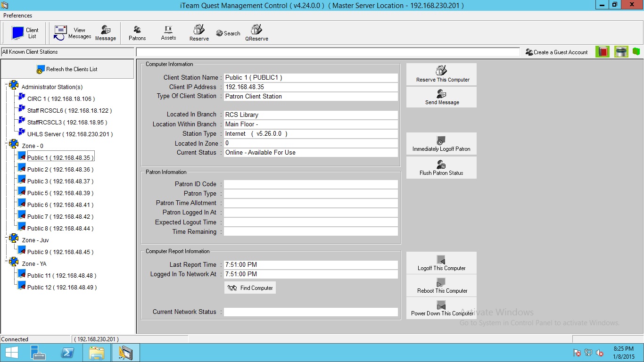Collapse the Administrator Station(s) node
The width and height of the screenshot is (644, 362).
point(7,86)
